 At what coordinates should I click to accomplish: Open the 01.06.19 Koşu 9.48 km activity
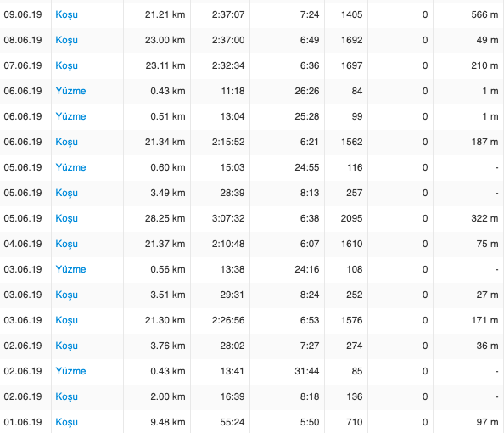tap(66, 422)
